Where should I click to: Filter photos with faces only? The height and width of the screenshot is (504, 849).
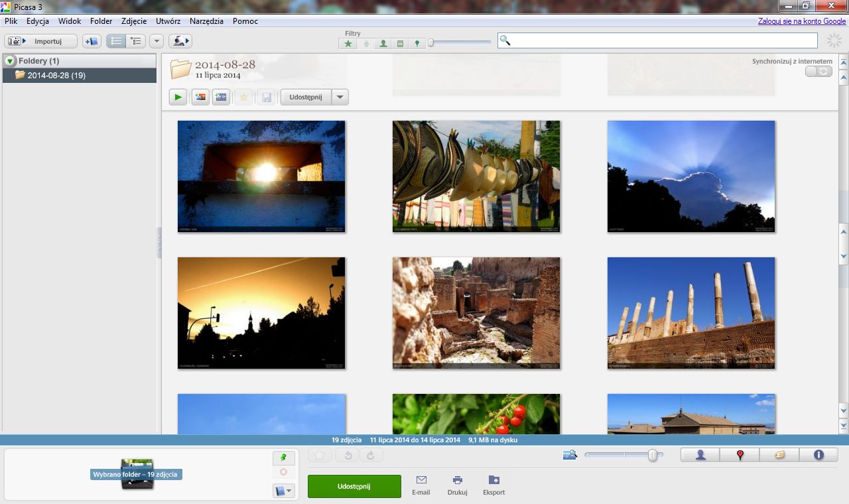tap(383, 44)
